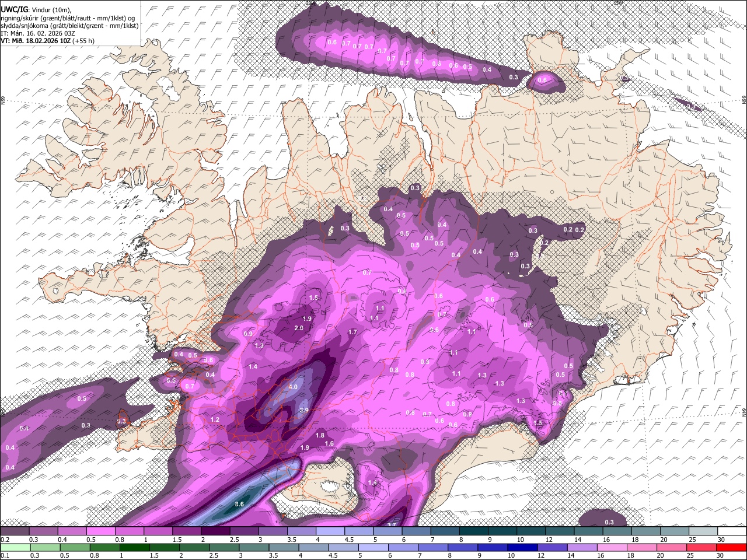The image size is (747, 560).
Task: Click the '10' label on the lower legend row
Action: pos(511,555)
